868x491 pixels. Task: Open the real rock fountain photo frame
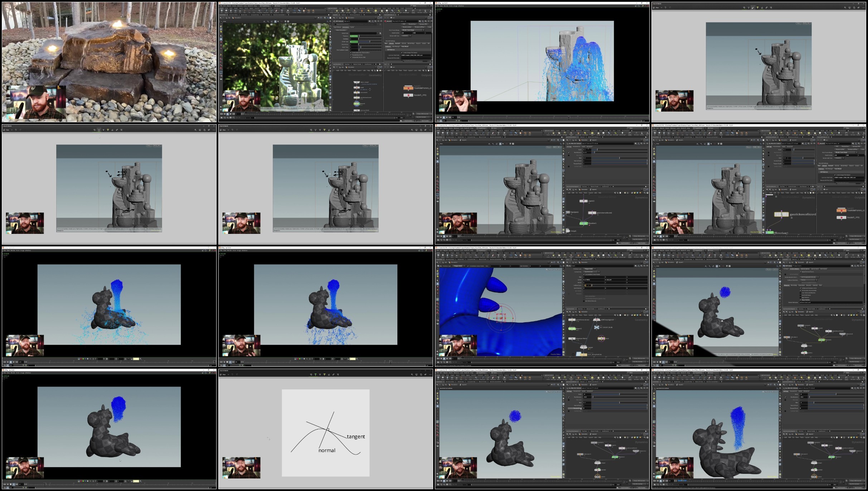[x=109, y=62]
